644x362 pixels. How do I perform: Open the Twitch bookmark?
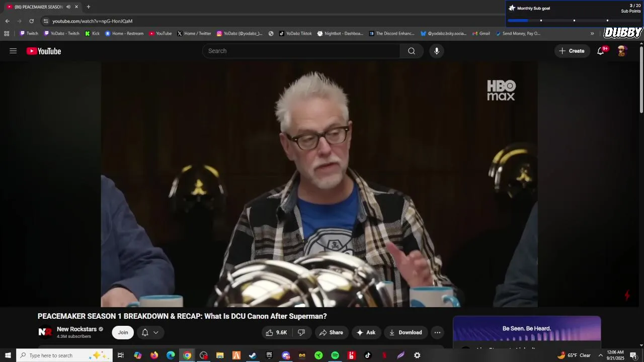coord(29,34)
